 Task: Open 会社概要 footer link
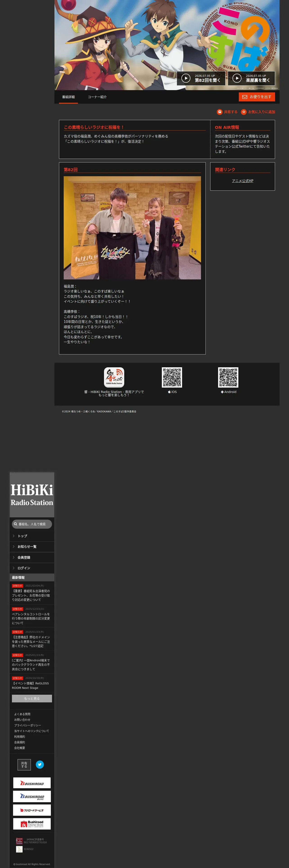(x=20, y=748)
